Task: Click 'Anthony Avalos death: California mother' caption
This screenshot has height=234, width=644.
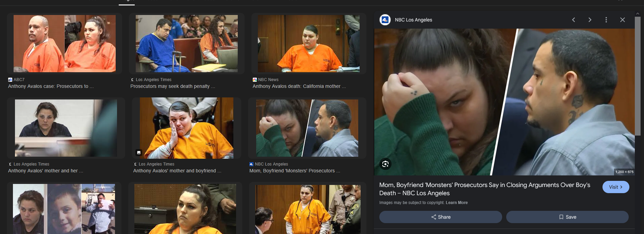Action: click(x=299, y=87)
